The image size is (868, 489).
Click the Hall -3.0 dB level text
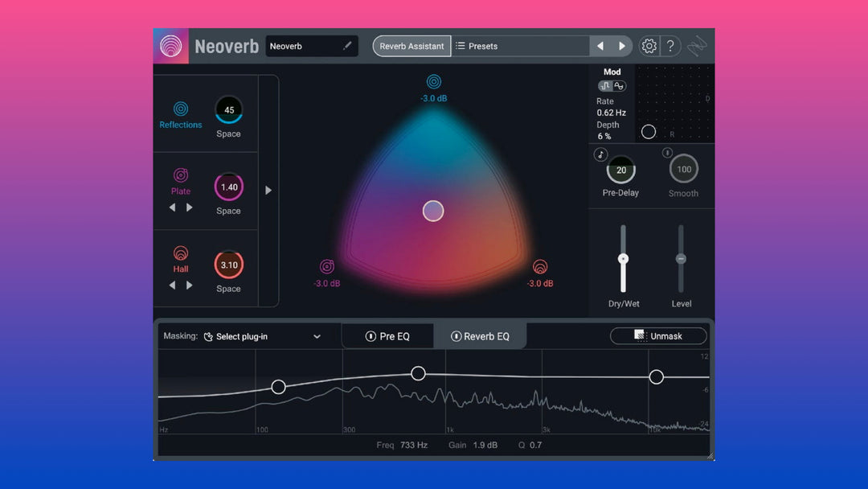click(x=540, y=283)
